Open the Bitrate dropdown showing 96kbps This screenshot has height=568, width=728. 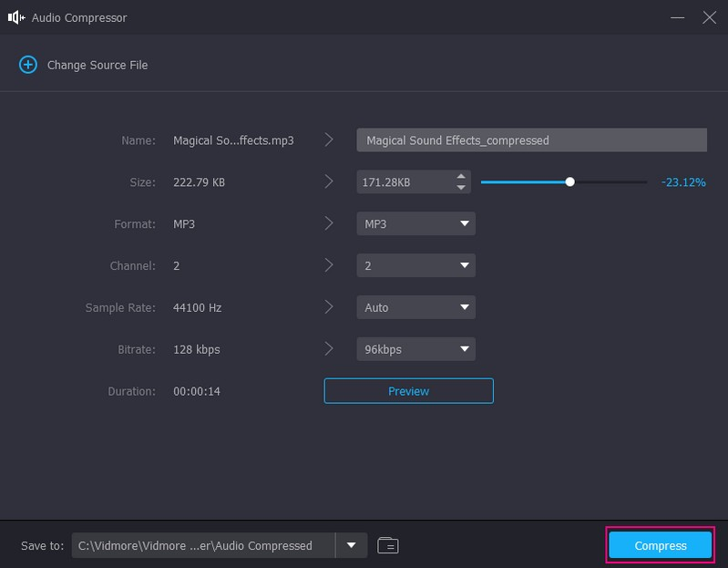[416, 349]
